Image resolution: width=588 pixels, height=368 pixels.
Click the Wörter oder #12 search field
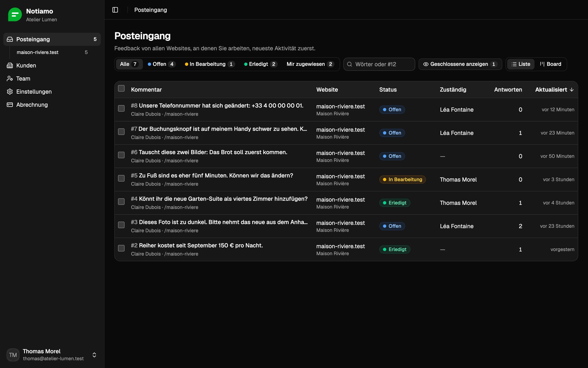[379, 64]
